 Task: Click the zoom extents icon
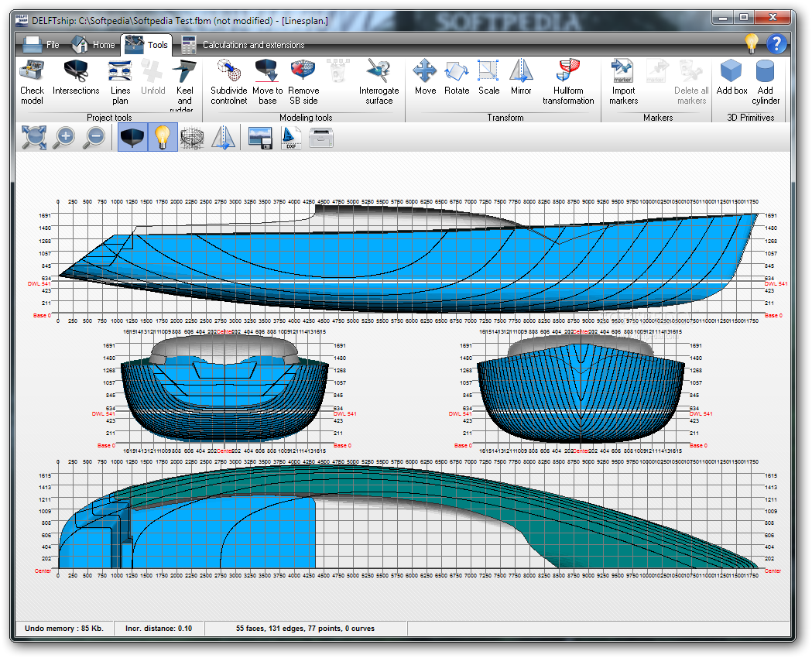click(34, 138)
